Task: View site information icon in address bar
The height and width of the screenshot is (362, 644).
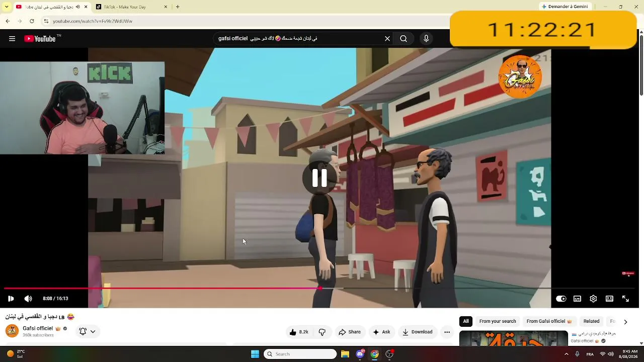Action: (x=46, y=21)
